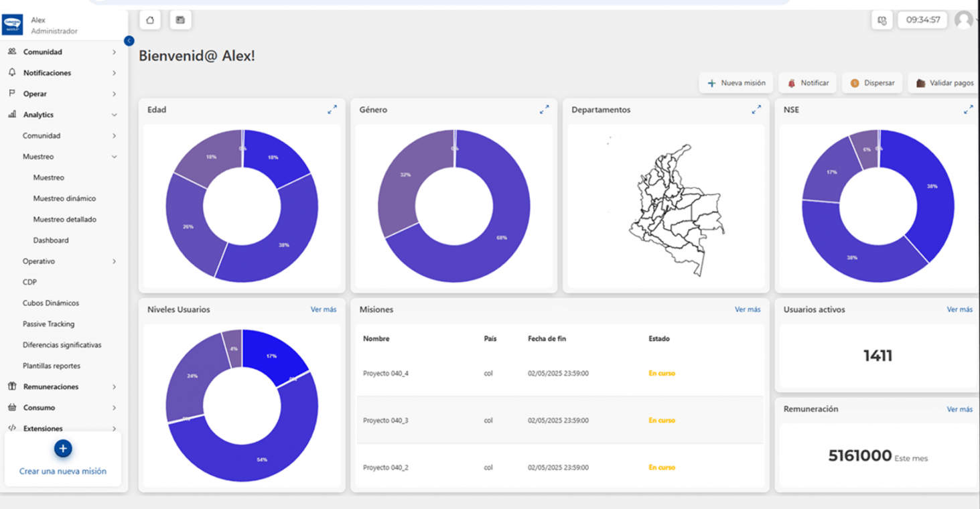
Task: Open Diferencias significativas menu item
Action: coord(62,345)
